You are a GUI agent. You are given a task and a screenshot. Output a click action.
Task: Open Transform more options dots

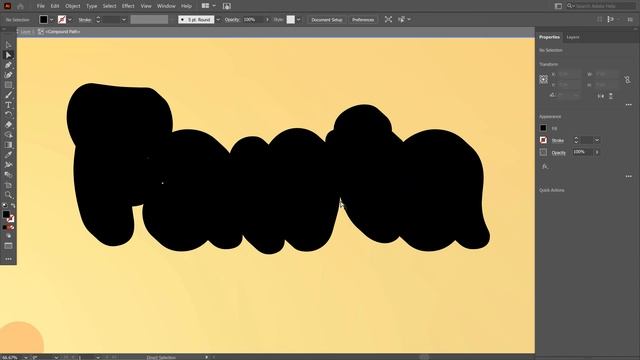click(x=629, y=105)
